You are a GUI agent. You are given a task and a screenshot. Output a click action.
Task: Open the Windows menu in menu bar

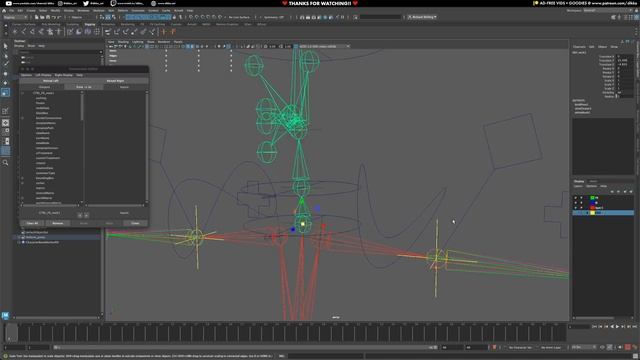(83, 10)
